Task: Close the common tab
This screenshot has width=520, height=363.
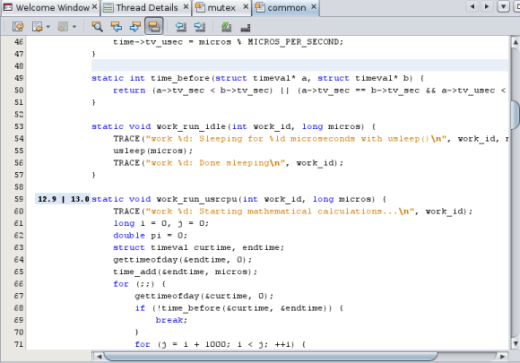Action: (314, 7)
